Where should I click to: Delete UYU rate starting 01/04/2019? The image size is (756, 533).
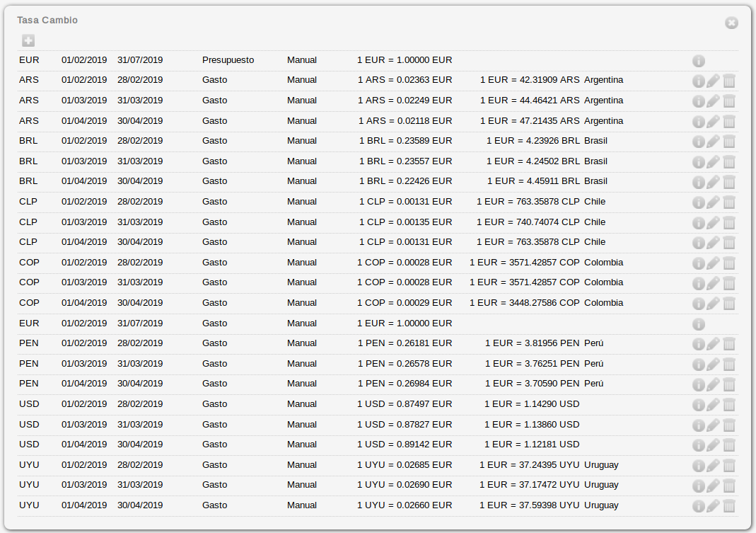click(x=729, y=506)
